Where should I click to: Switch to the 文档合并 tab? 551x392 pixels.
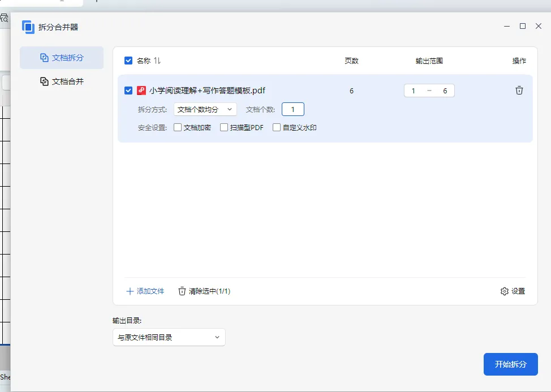62,81
